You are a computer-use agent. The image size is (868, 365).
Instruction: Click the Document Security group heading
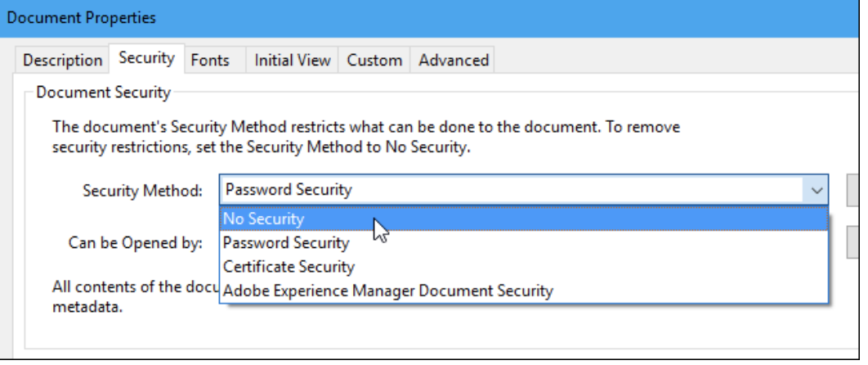click(104, 92)
